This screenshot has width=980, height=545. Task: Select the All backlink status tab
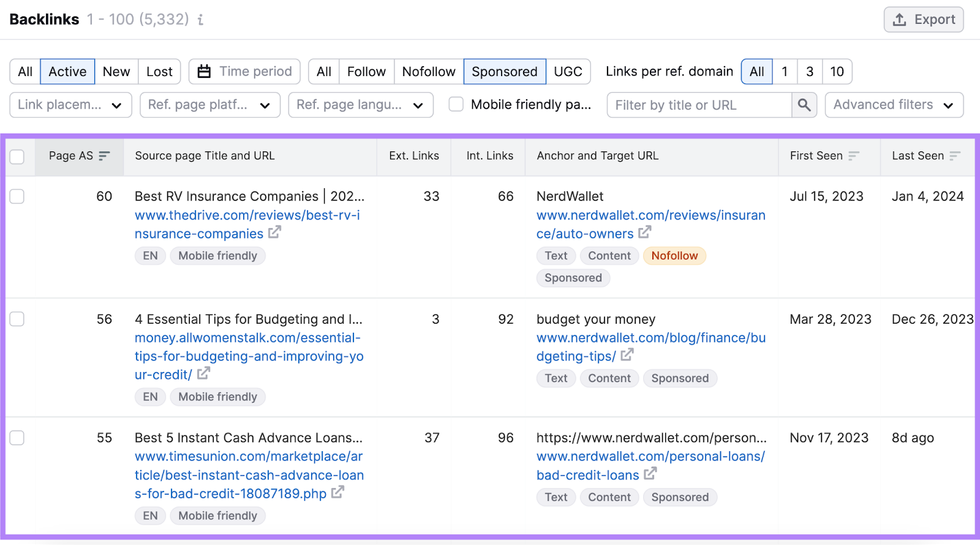coord(25,72)
